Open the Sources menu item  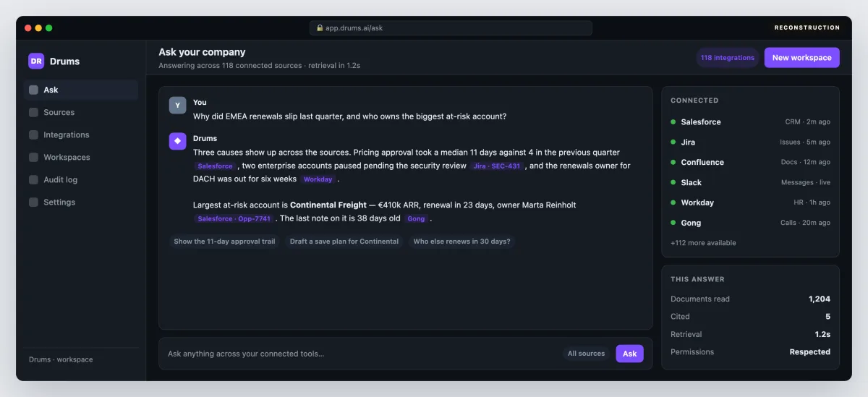pos(81,112)
